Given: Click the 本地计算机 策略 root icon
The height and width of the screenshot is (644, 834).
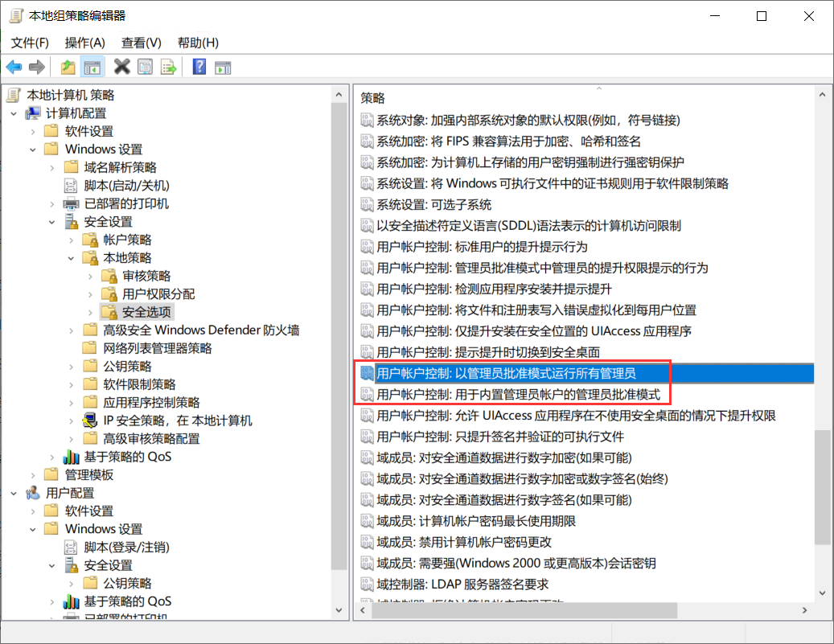Looking at the screenshot, I should (14, 95).
